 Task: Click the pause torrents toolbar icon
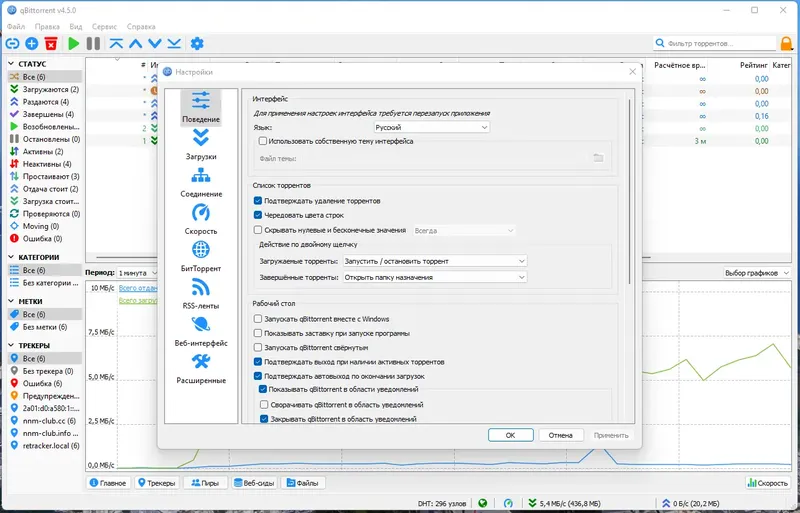pyautogui.click(x=93, y=44)
